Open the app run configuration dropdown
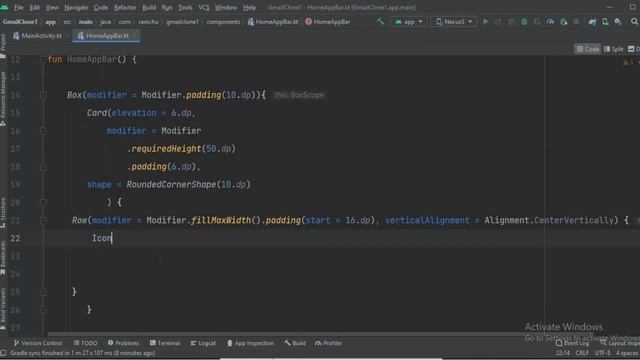The image size is (640, 360). pyautogui.click(x=409, y=22)
